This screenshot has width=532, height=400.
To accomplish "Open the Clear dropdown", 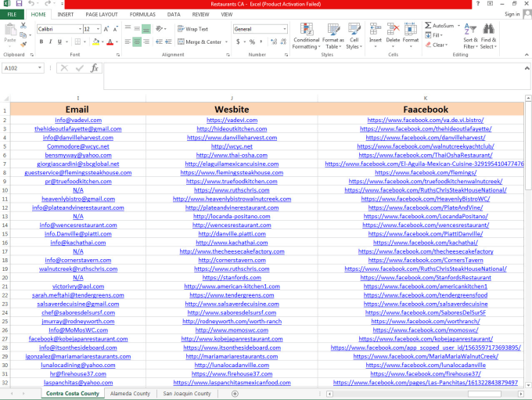I will pos(437,45).
